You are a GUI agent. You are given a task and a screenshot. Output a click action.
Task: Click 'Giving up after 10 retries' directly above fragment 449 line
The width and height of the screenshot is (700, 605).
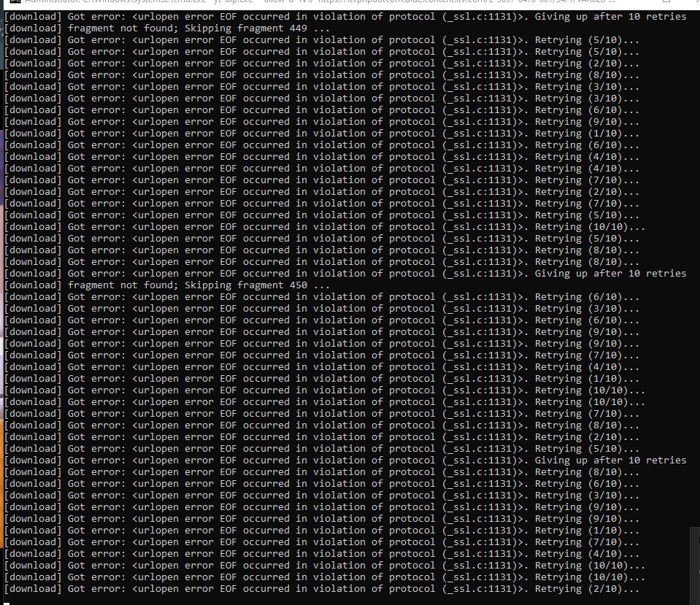pyautogui.click(x=610, y=17)
